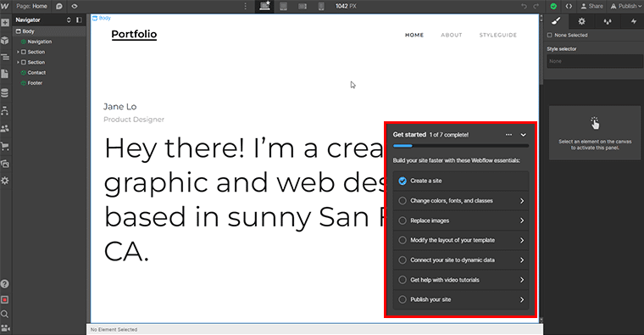The width and height of the screenshot is (644, 335).
Task: Switch to the Interactions lightning tab
Action: coord(633,21)
